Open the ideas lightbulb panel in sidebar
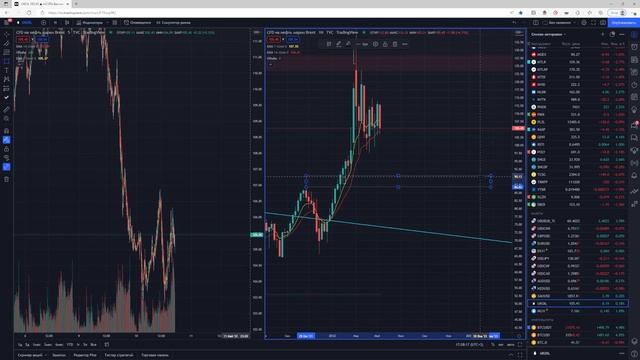 click(634, 110)
